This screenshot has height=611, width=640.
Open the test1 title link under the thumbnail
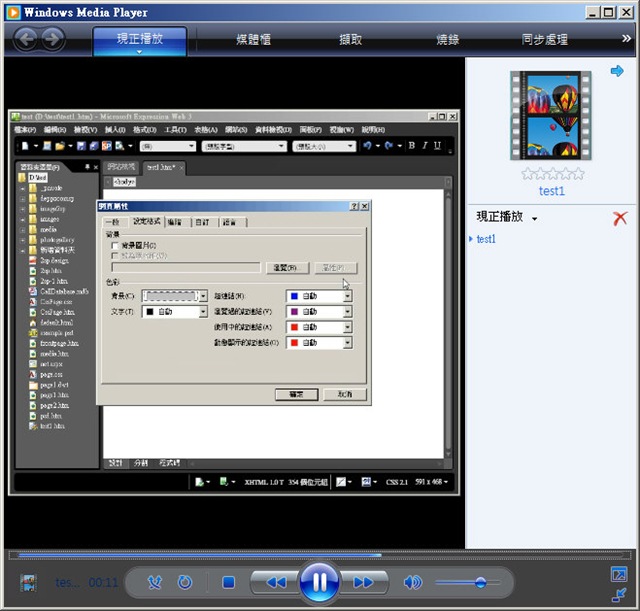click(551, 191)
